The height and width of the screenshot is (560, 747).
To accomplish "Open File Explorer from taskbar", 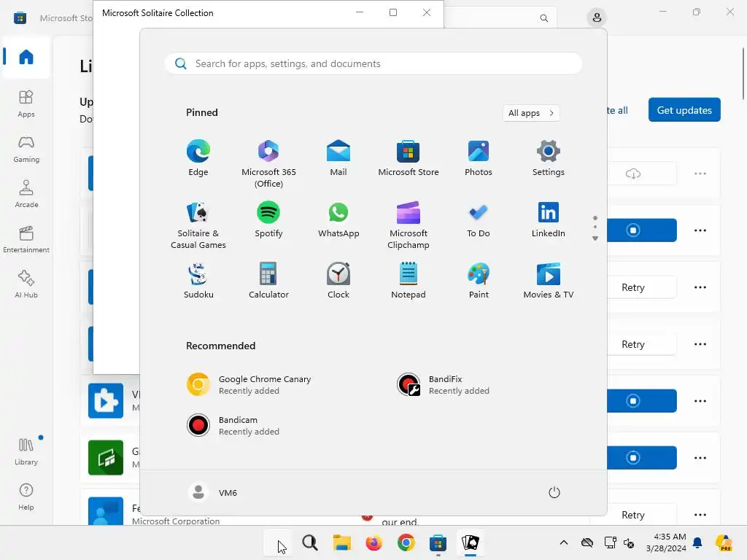I will pyautogui.click(x=342, y=542).
